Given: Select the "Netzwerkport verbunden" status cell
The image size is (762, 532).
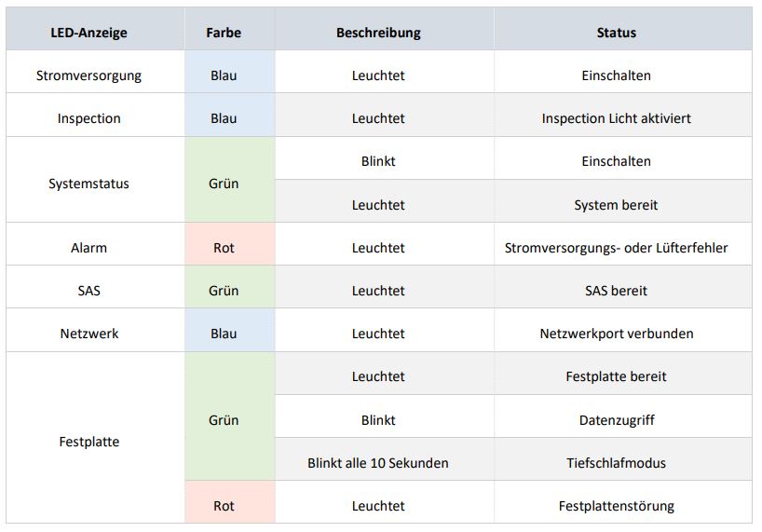Looking at the screenshot, I should click(616, 334).
